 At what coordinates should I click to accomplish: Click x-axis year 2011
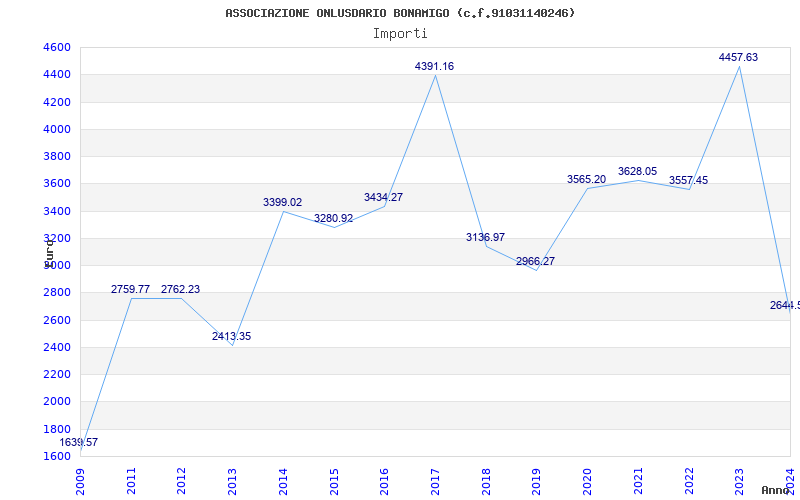pyautogui.click(x=132, y=482)
